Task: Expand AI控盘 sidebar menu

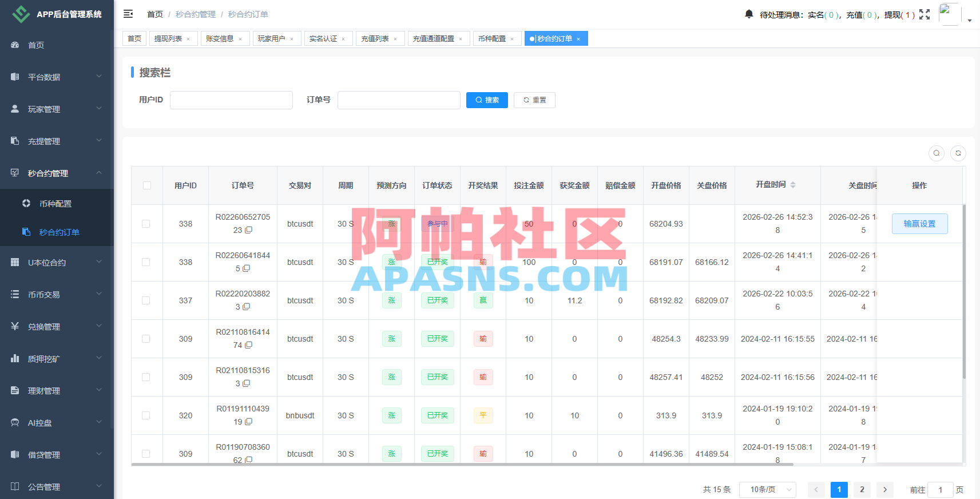Action: click(x=57, y=422)
